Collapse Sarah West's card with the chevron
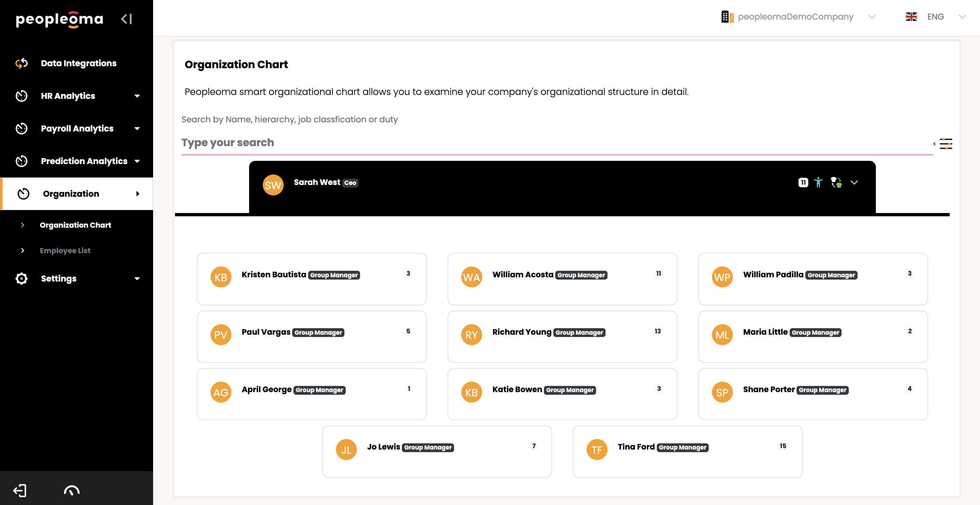 point(854,183)
